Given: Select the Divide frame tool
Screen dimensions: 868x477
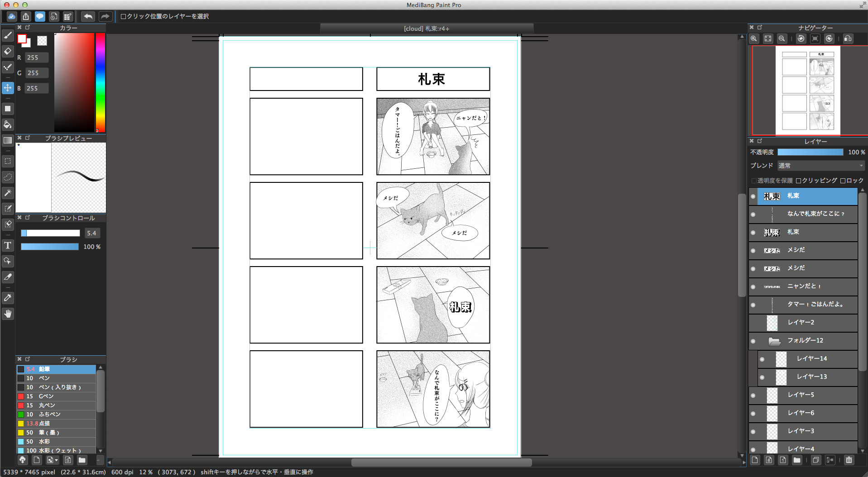Looking at the screenshot, I should pyautogui.click(x=8, y=277).
